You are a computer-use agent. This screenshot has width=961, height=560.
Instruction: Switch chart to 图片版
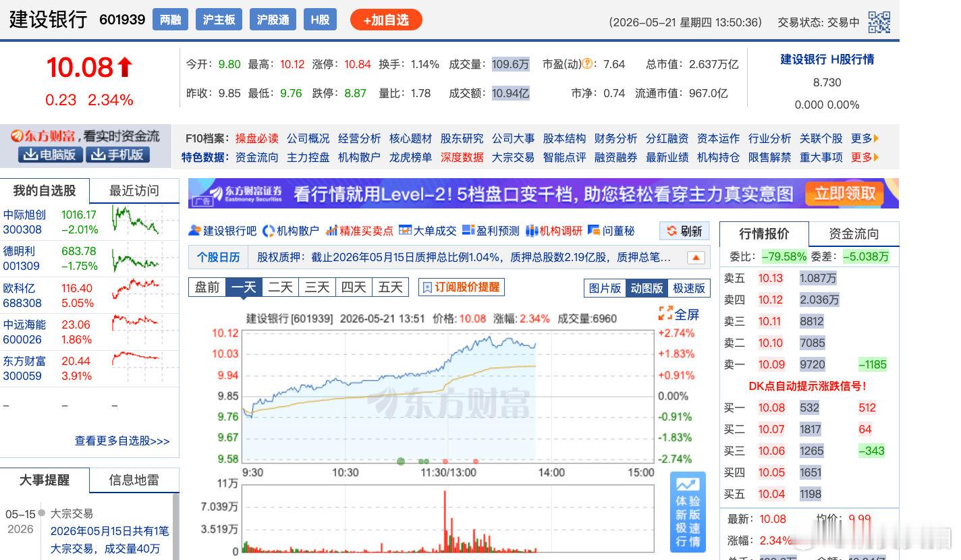(605, 288)
